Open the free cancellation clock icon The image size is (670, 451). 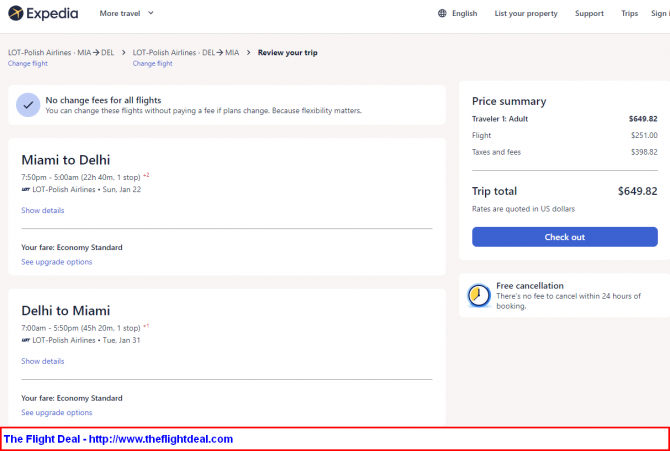coord(479,295)
